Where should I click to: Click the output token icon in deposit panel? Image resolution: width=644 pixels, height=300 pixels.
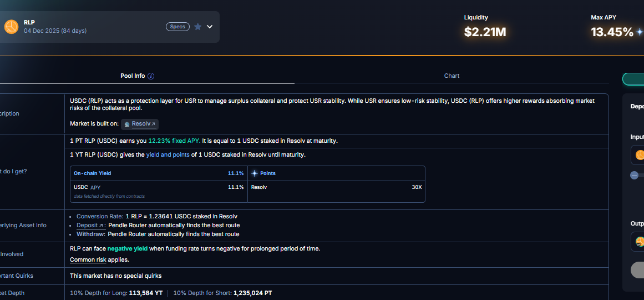pyautogui.click(x=640, y=242)
